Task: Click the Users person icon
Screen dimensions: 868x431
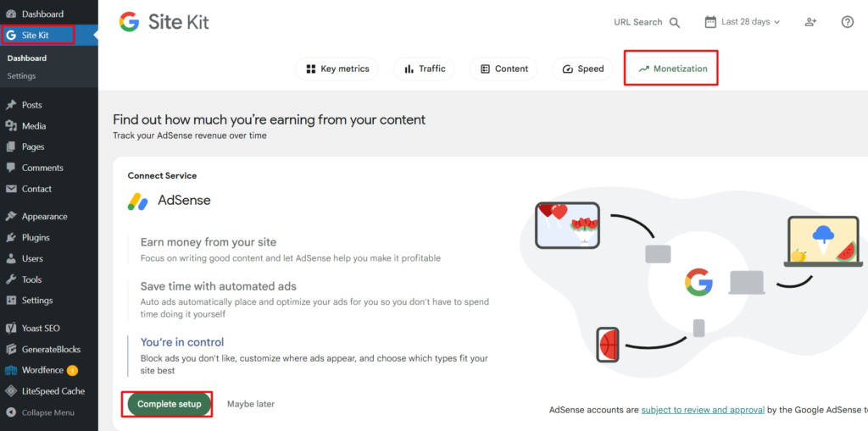Action: click(x=11, y=258)
